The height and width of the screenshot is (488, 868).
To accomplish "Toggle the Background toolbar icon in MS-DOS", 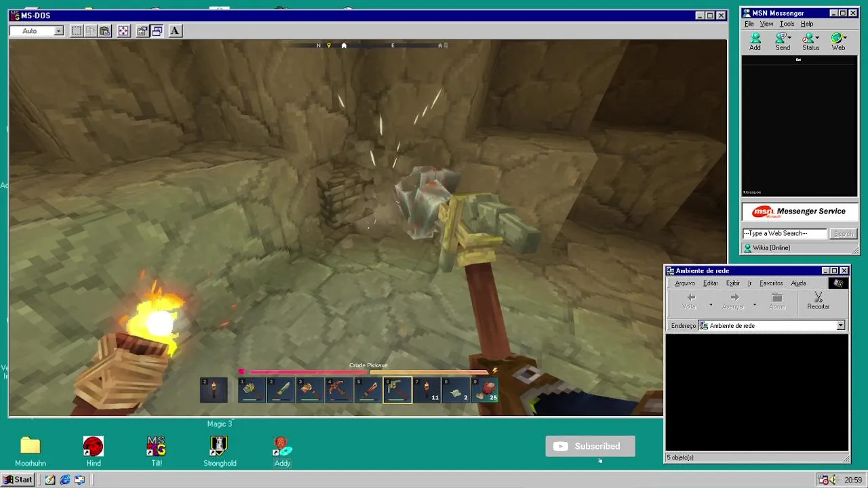I will [157, 30].
